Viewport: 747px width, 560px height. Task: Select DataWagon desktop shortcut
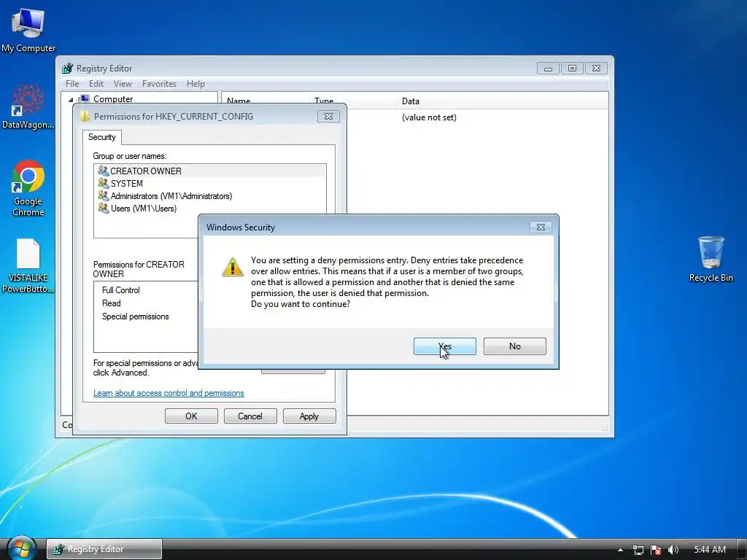(x=28, y=106)
